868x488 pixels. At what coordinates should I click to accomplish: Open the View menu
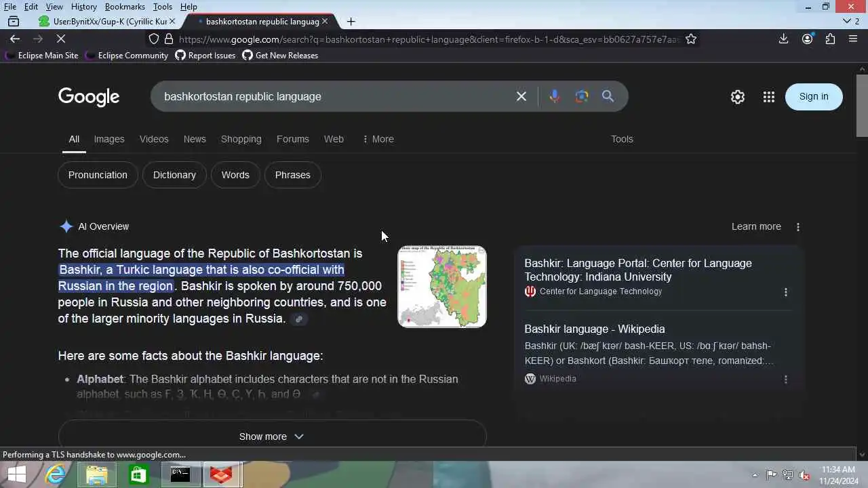click(x=54, y=7)
